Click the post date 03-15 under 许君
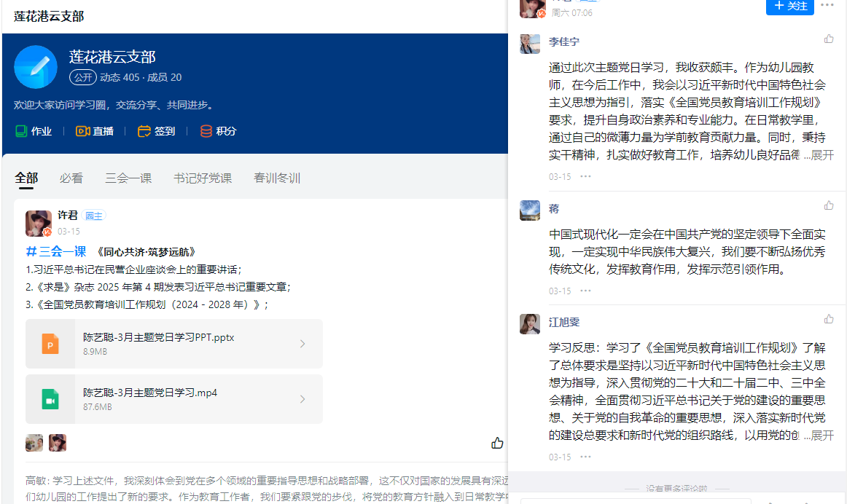This screenshot has height=504, width=847. [69, 231]
